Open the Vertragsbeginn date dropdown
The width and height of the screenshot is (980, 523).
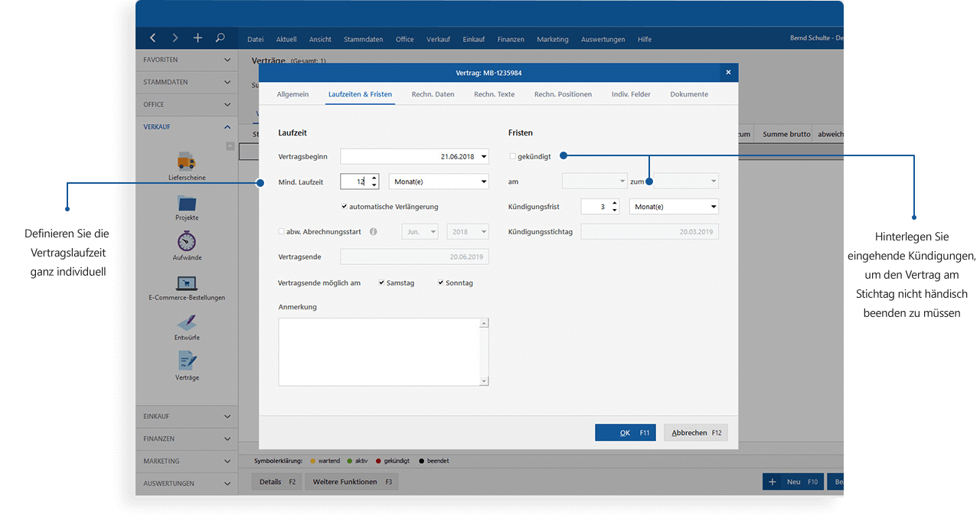[x=483, y=157]
